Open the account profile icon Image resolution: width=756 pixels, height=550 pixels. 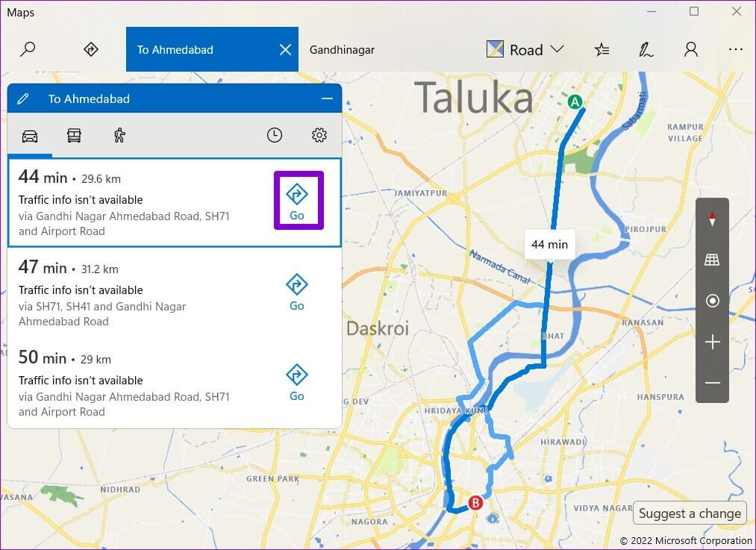[691, 49]
